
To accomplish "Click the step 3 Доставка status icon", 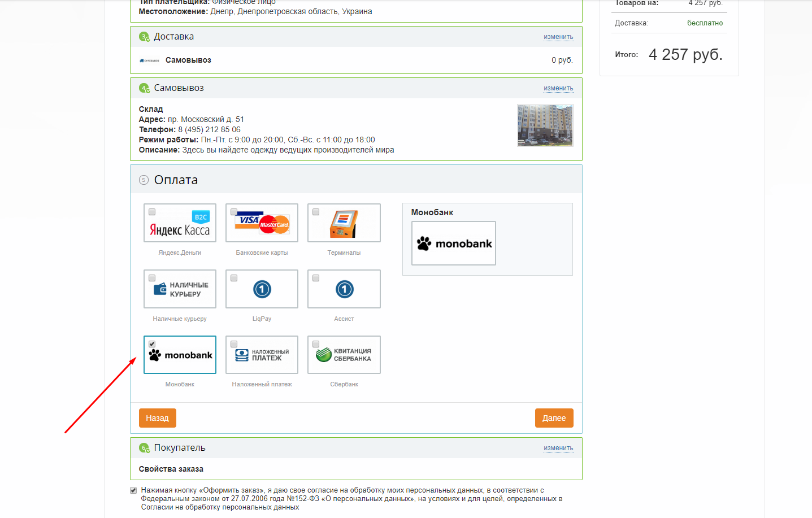I will click(x=145, y=37).
